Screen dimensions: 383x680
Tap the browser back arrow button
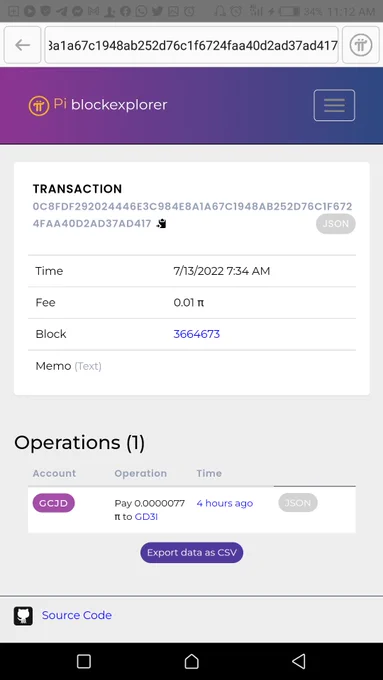[x=23, y=45]
